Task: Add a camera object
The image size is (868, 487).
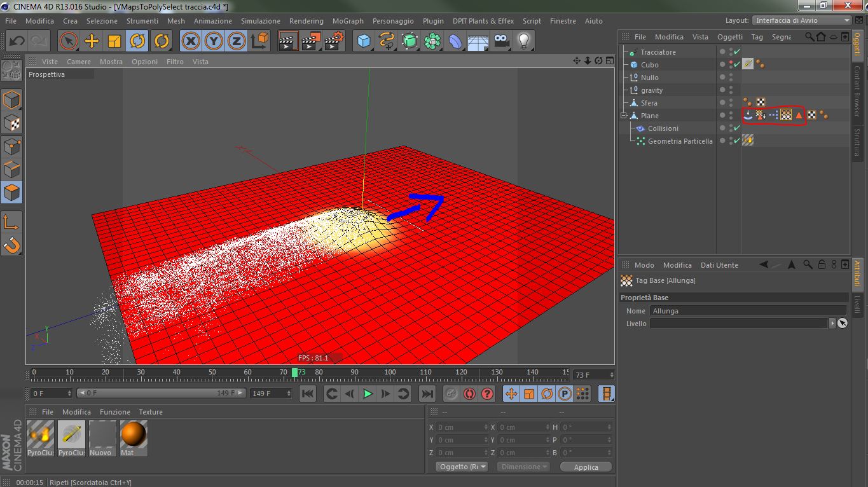Action: coord(502,41)
